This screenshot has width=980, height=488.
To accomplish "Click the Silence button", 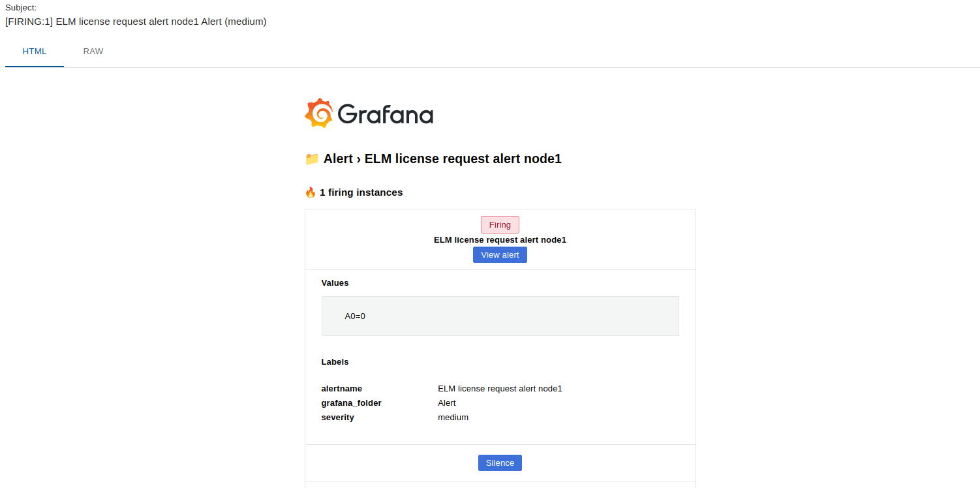I will click(500, 463).
